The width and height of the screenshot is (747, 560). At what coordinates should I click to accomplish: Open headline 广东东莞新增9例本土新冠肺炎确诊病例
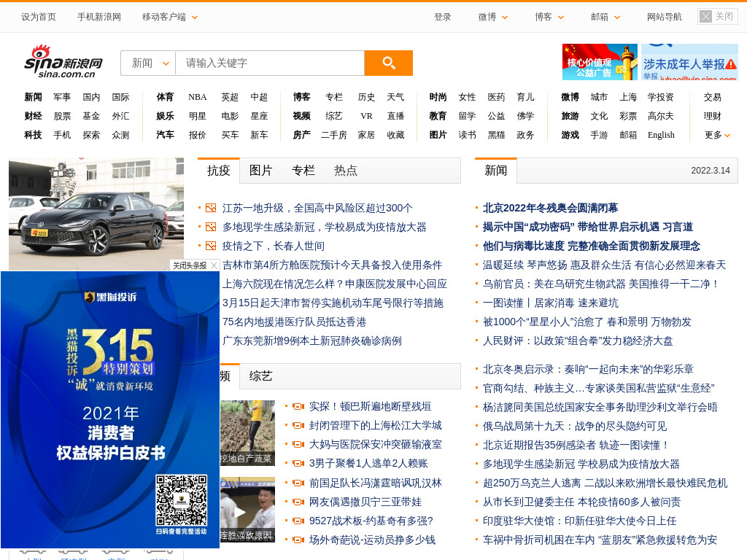[311, 341]
